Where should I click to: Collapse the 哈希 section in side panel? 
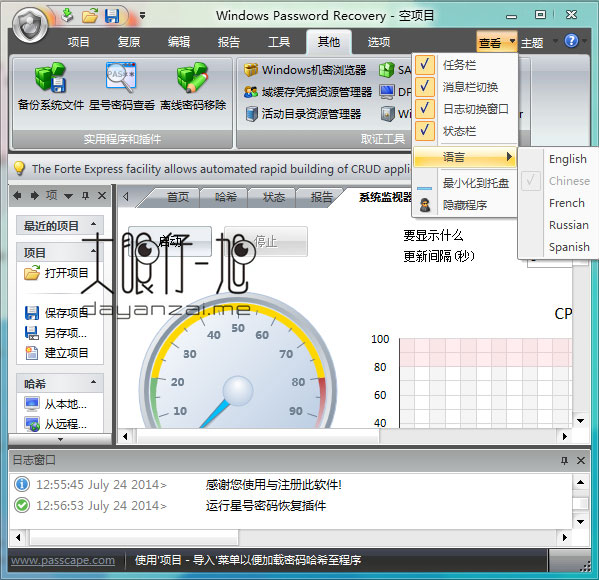point(94,382)
